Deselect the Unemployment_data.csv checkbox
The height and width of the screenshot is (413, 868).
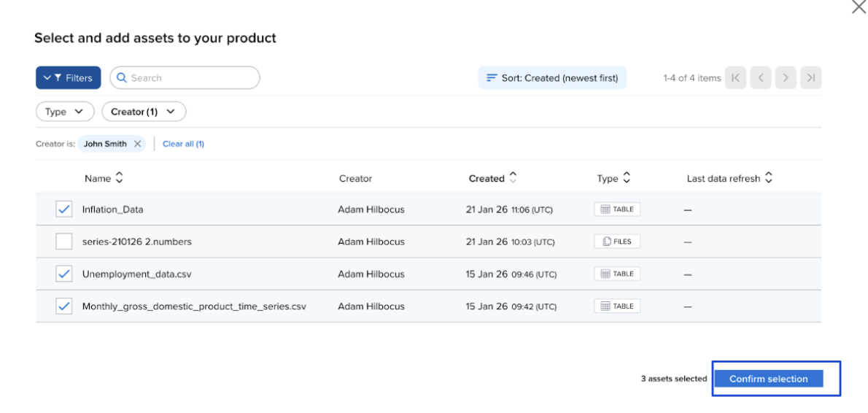coord(64,274)
